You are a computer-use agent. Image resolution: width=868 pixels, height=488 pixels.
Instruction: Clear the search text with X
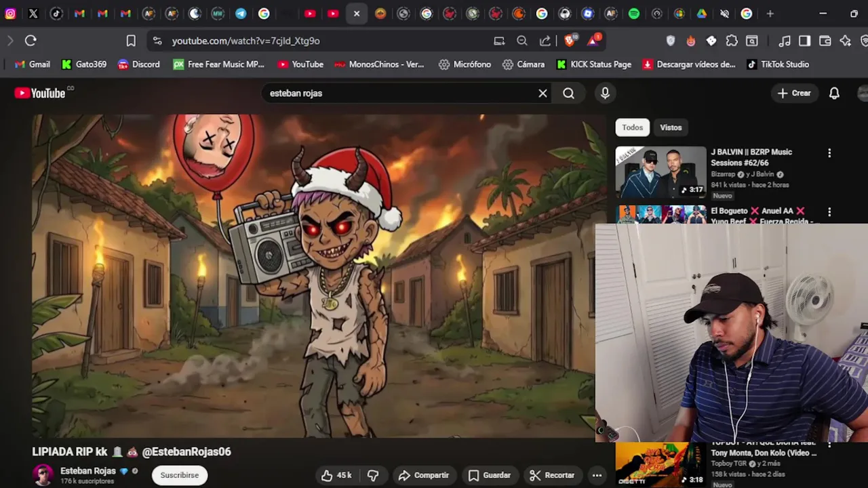point(542,94)
